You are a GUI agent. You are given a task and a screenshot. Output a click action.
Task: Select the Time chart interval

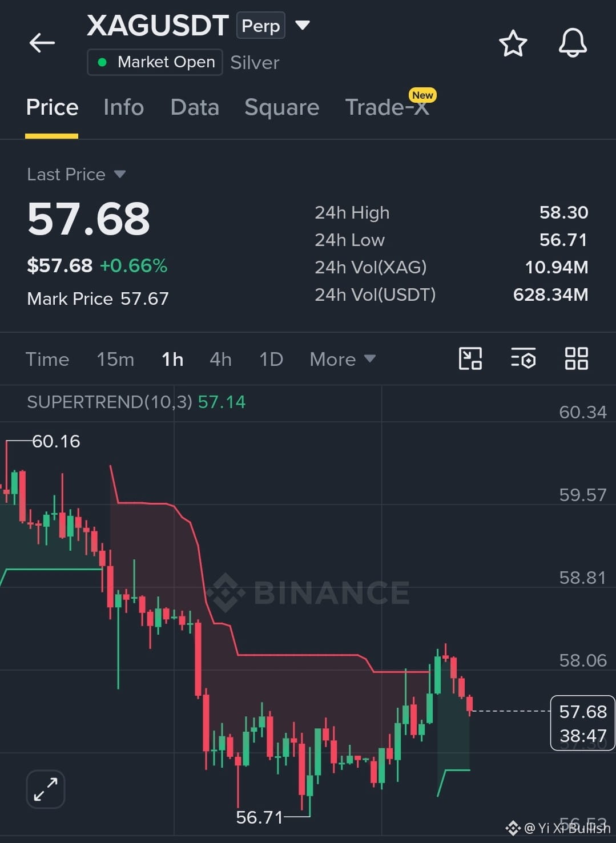point(47,359)
